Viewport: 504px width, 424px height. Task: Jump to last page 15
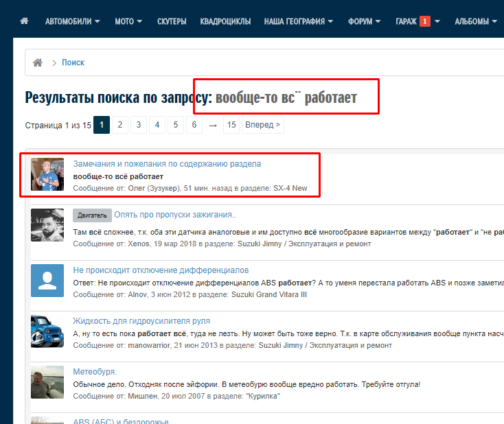231,125
